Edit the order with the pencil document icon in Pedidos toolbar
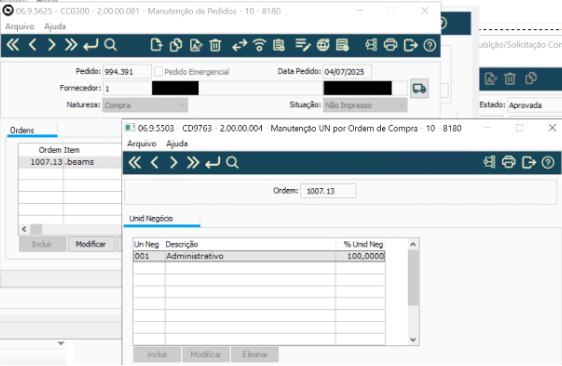Screen dimensions: 562x366 click(196, 45)
